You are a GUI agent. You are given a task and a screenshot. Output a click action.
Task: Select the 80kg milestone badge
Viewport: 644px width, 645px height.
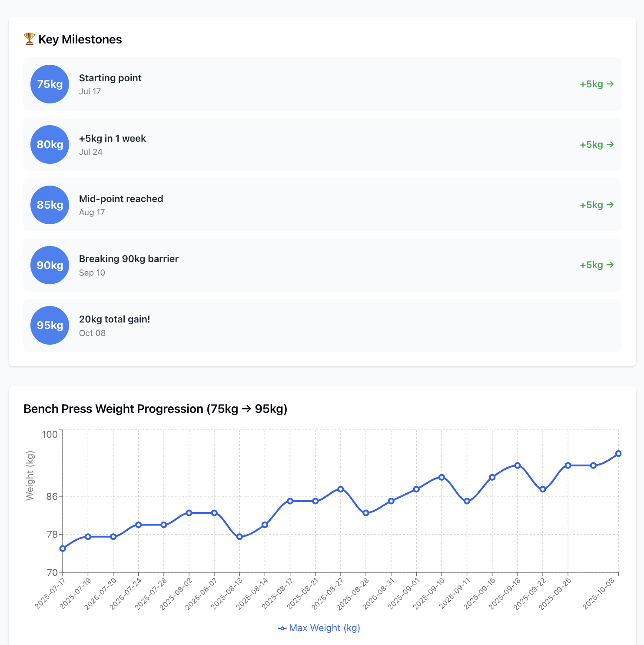tap(49, 145)
